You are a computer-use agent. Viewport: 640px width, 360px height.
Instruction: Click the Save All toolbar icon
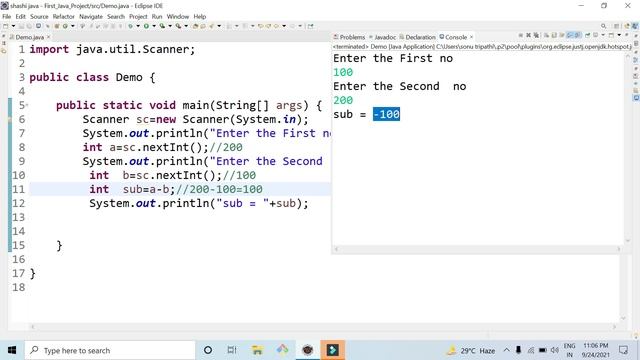(x=29, y=26)
